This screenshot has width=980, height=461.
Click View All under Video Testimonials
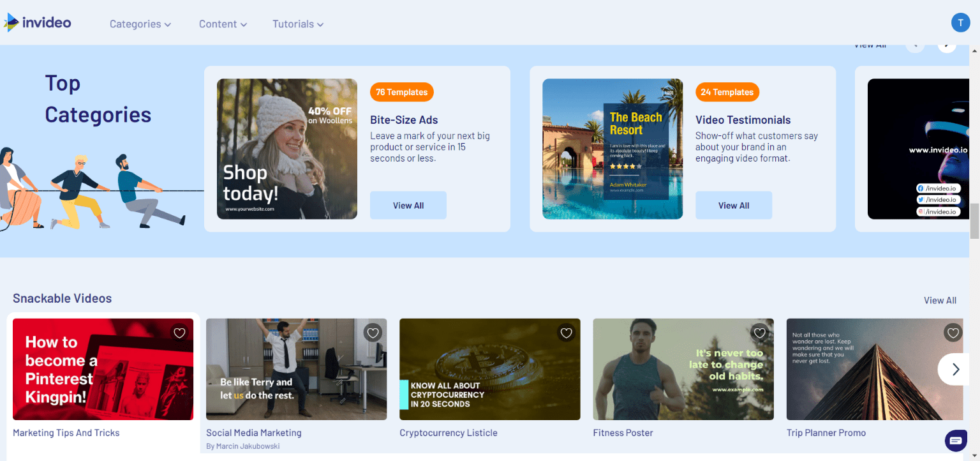click(x=734, y=206)
